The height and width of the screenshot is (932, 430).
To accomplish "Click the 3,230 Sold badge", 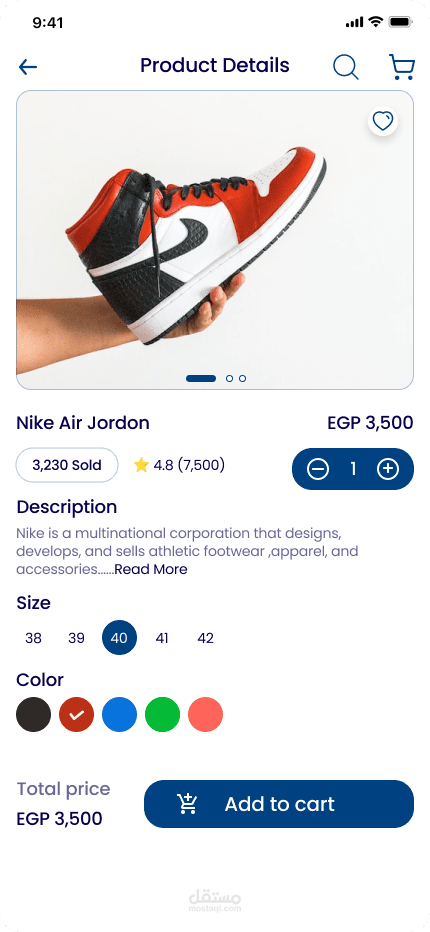I will tap(67, 465).
